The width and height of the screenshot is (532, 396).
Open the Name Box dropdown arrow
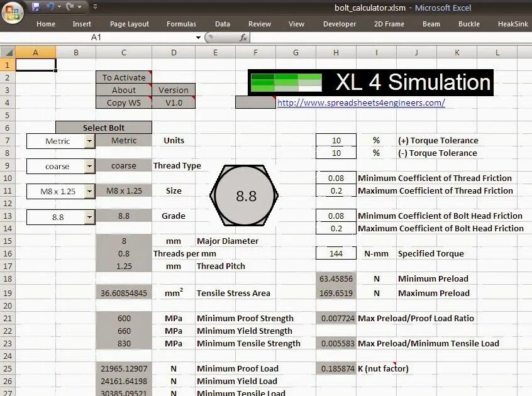198,37
